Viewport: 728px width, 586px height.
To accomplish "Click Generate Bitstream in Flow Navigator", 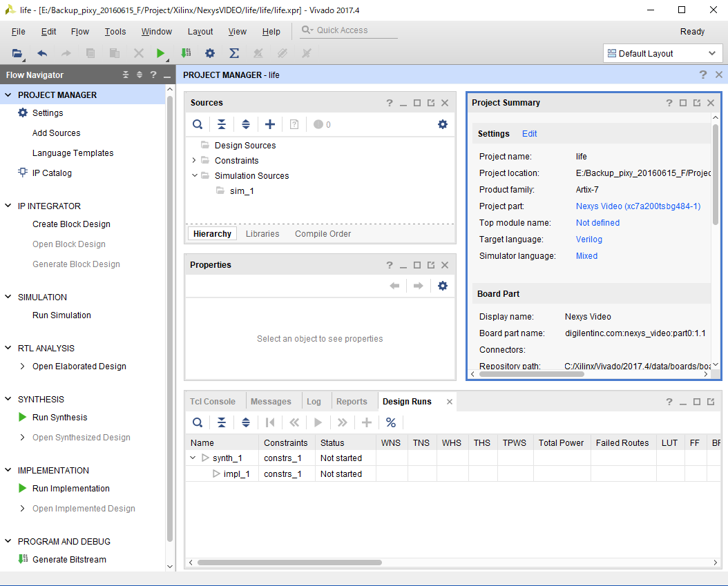I will tap(68, 559).
